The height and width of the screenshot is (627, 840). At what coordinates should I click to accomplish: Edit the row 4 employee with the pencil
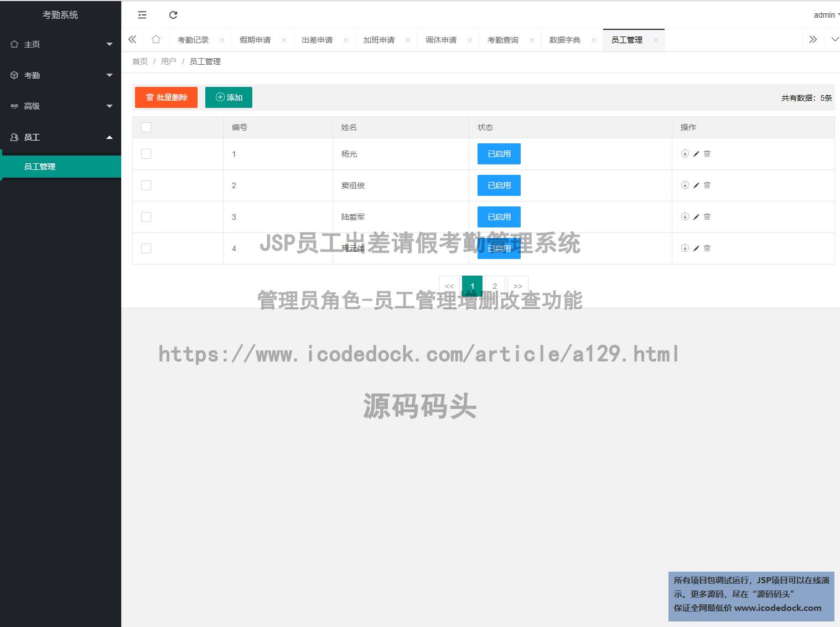(x=696, y=248)
